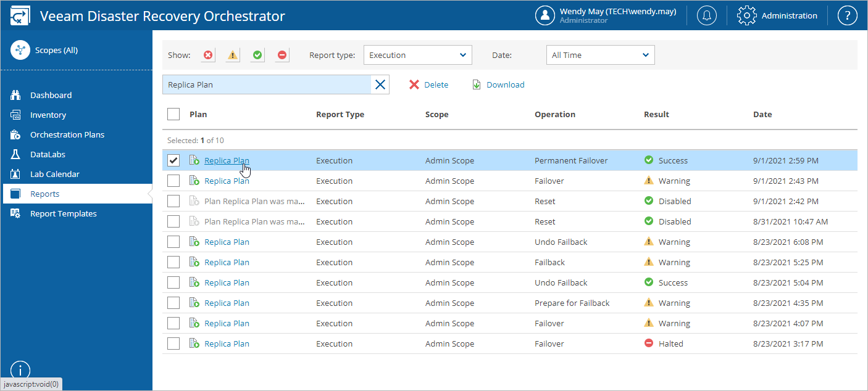Check the box for the Prepare for Failback row

(x=173, y=303)
